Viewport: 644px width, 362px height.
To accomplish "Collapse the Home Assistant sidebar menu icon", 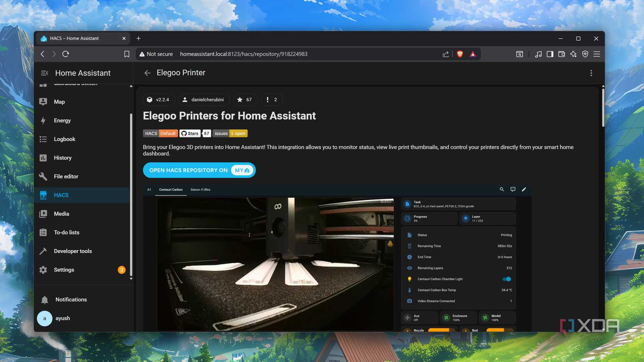I will [x=44, y=73].
